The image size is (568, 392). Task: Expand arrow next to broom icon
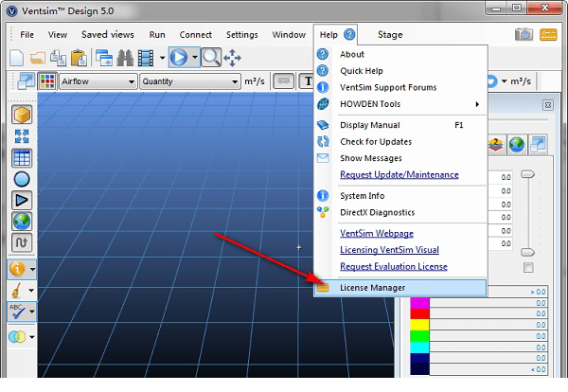[x=31, y=290]
